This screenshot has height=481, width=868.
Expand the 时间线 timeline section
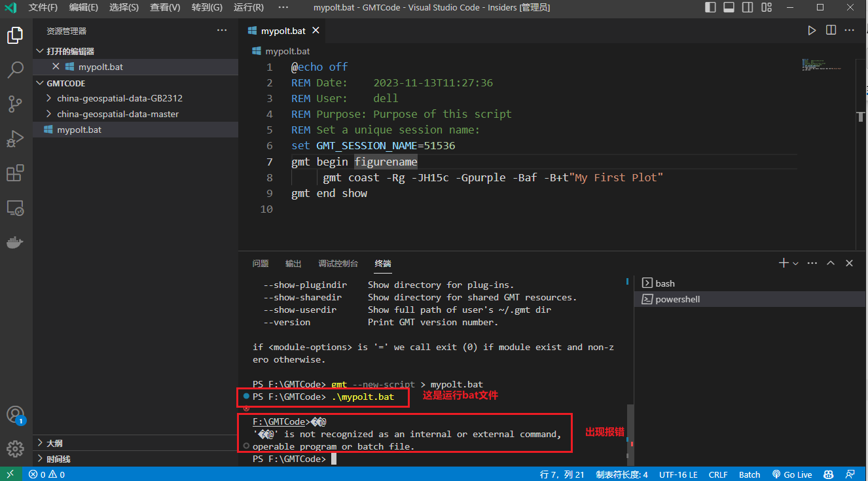136,459
